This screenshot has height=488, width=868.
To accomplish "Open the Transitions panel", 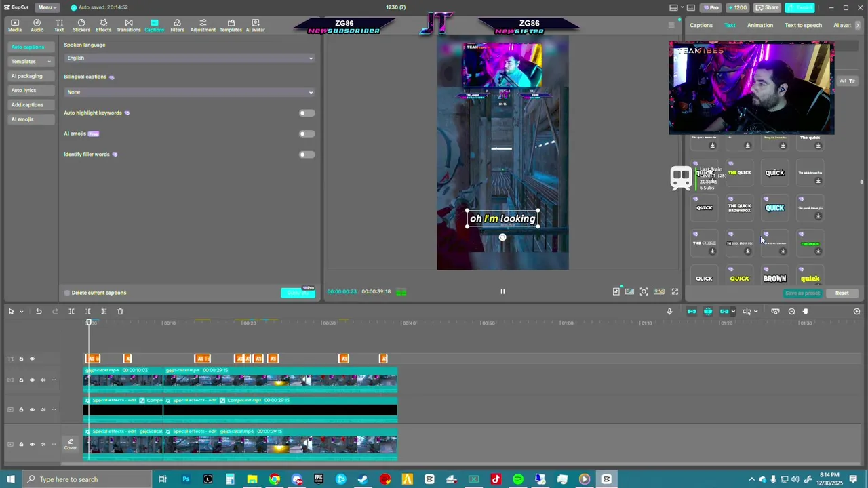I will click(x=128, y=26).
